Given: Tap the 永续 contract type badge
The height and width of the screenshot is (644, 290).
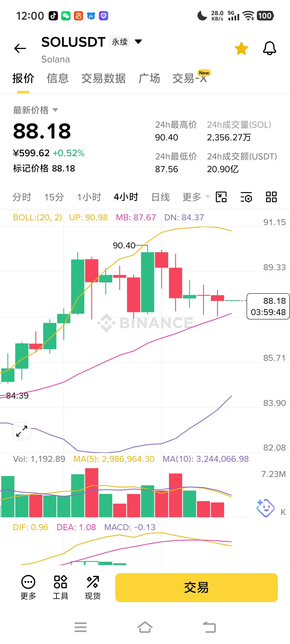Looking at the screenshot, I should coord(120,42).
